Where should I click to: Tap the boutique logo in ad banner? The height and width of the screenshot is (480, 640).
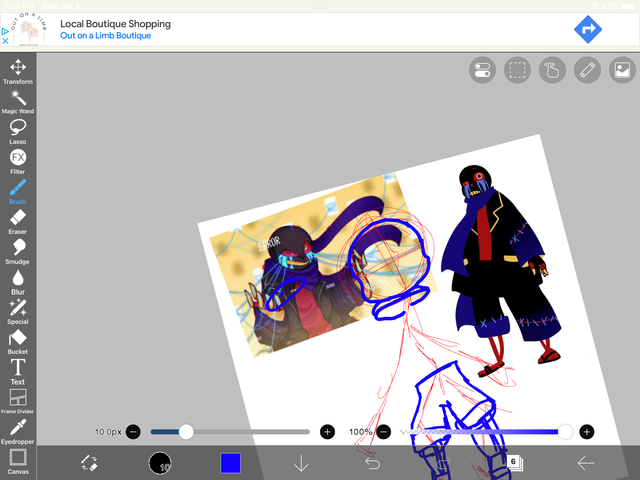tap(29, 29)
